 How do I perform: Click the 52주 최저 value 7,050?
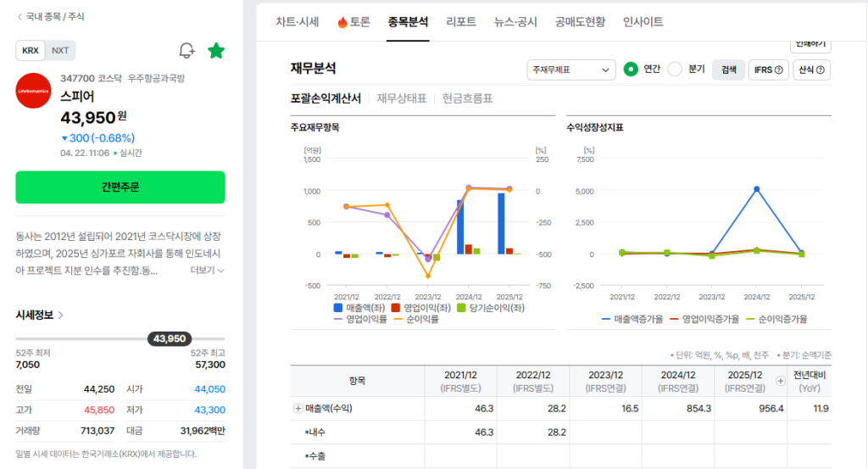[28, 365]
